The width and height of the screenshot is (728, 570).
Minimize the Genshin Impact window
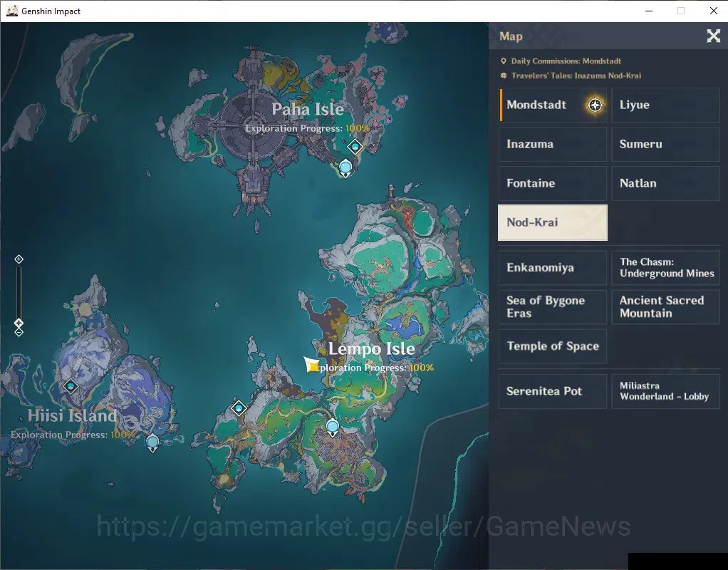649,11
